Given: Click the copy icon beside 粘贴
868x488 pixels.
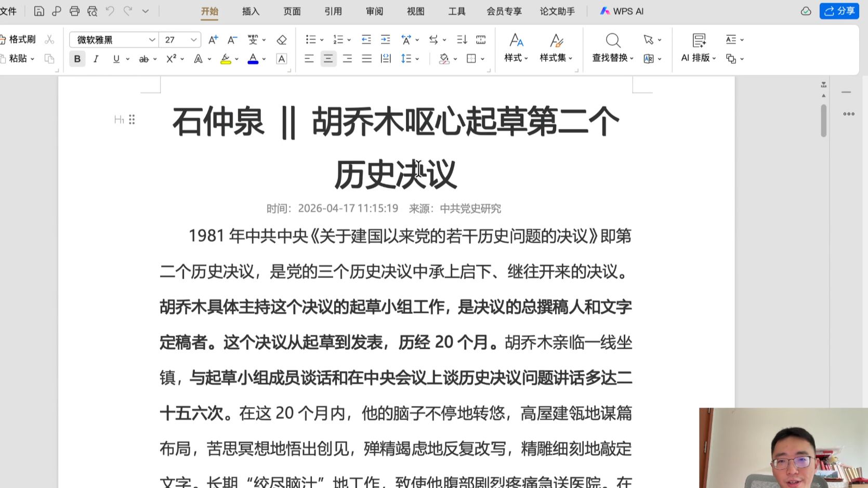Looking at the screenshot, I should coord(49,59).
